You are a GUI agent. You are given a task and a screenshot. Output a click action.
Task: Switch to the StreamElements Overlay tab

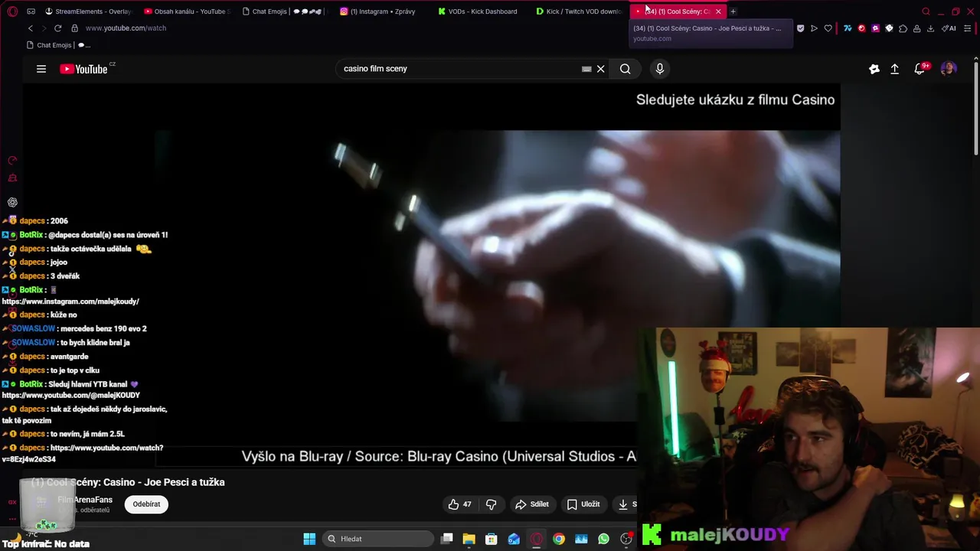coord(87,11)
